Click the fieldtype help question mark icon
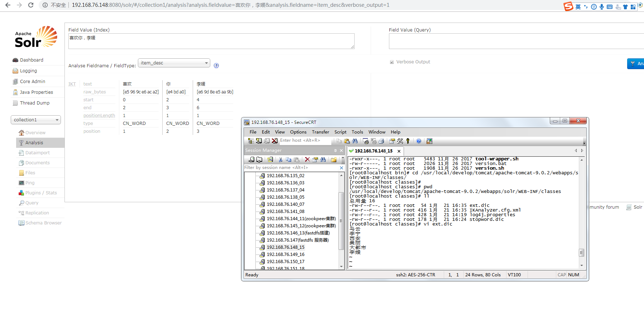Image resolution: width=644 pixels, height=315 pixels. point(216,66)
